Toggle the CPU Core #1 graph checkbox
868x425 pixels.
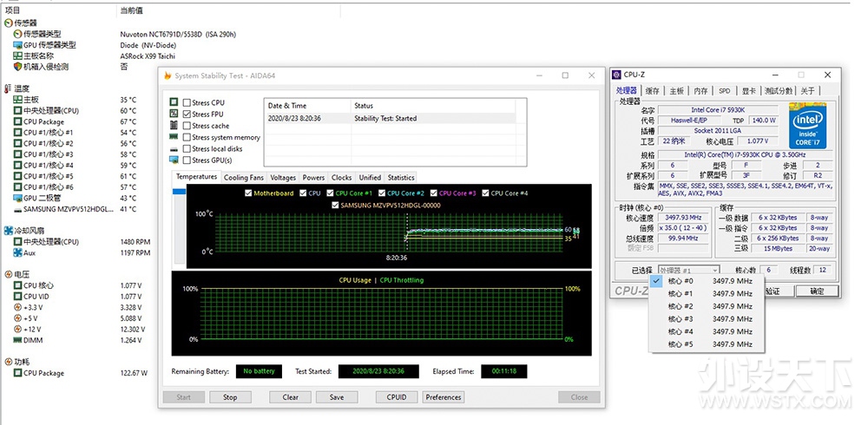(x=329, y=193)
